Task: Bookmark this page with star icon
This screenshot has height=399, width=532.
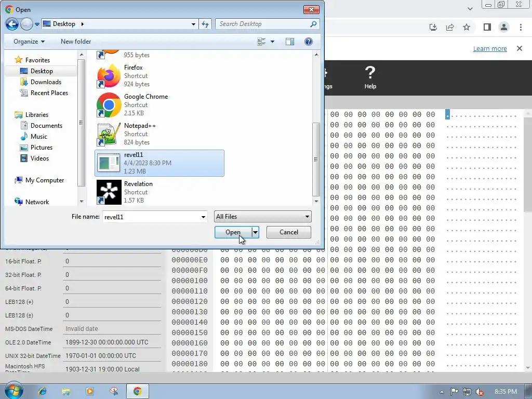Action: tap(467, 27)
